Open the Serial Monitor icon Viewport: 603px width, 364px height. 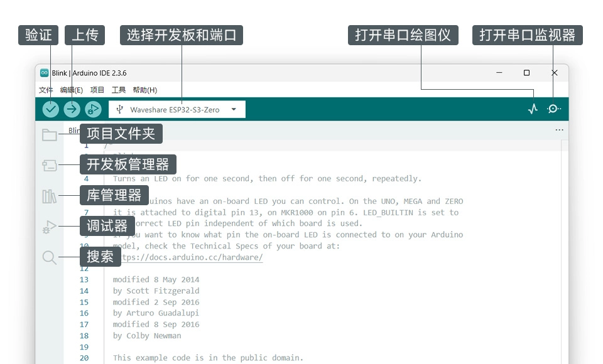pos(553,108)
